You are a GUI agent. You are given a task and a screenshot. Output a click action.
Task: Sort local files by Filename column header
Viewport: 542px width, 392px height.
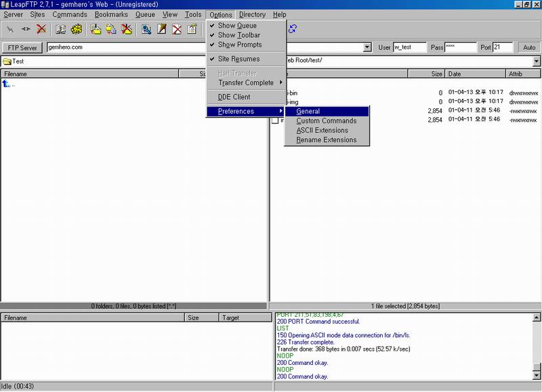coord(90,74)
